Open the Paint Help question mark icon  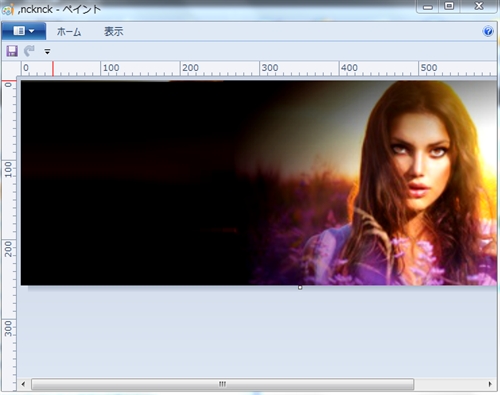tap(488, 31)
